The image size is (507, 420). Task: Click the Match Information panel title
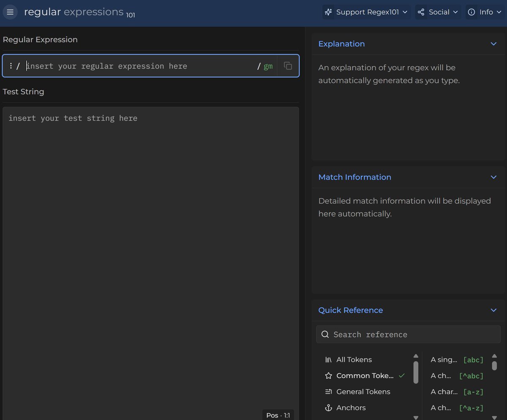354,177
